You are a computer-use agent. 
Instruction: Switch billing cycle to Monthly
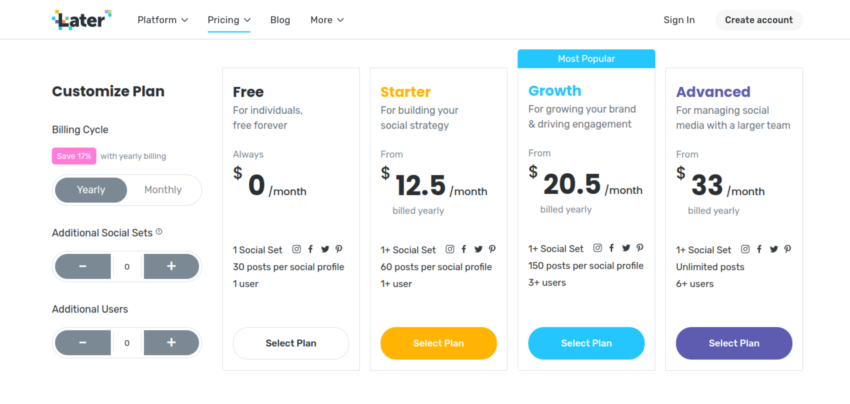click(163, 190)
